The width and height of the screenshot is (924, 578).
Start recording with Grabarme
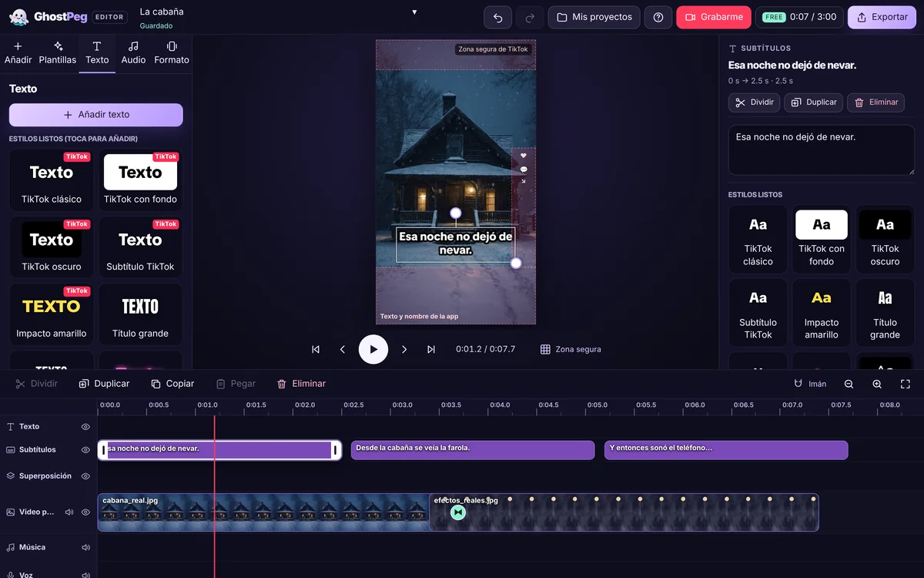[x=714, y=17]
